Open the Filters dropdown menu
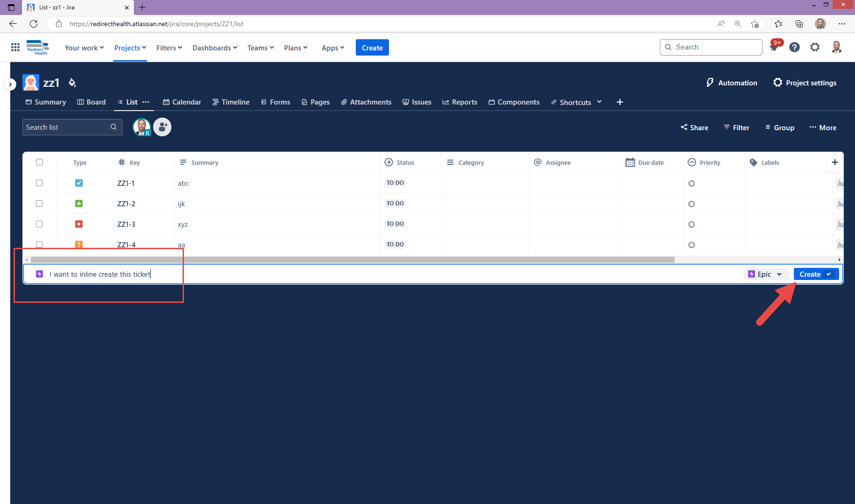Image resolution: width=855 pixels, height=504 pixels. [169, 48]
